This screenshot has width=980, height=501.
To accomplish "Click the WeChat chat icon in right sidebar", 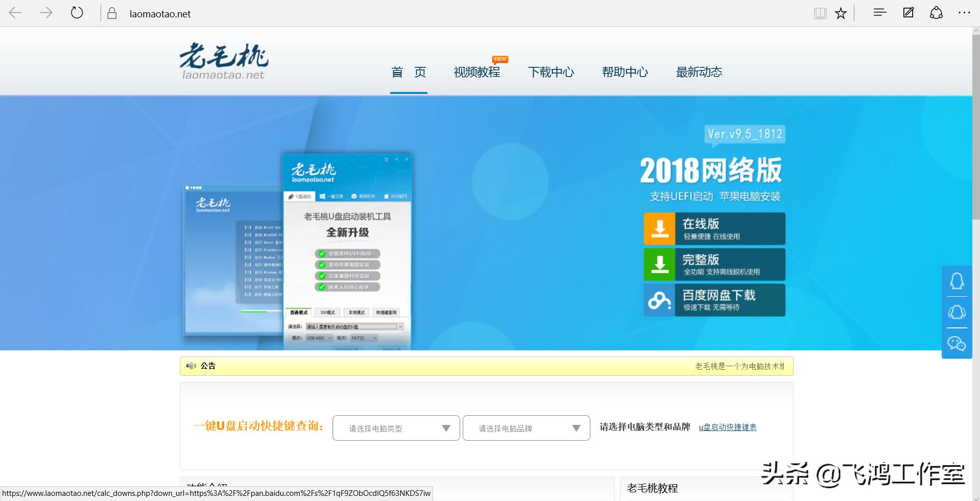I will click(957, 344).
